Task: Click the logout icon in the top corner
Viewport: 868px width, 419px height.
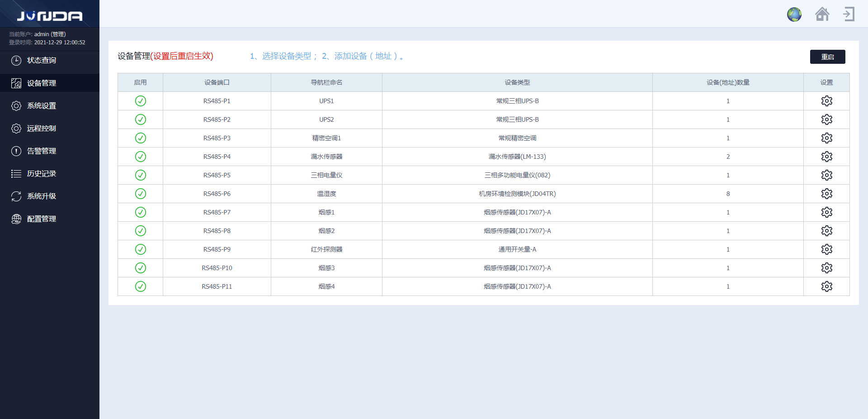Action: [849, 14]
